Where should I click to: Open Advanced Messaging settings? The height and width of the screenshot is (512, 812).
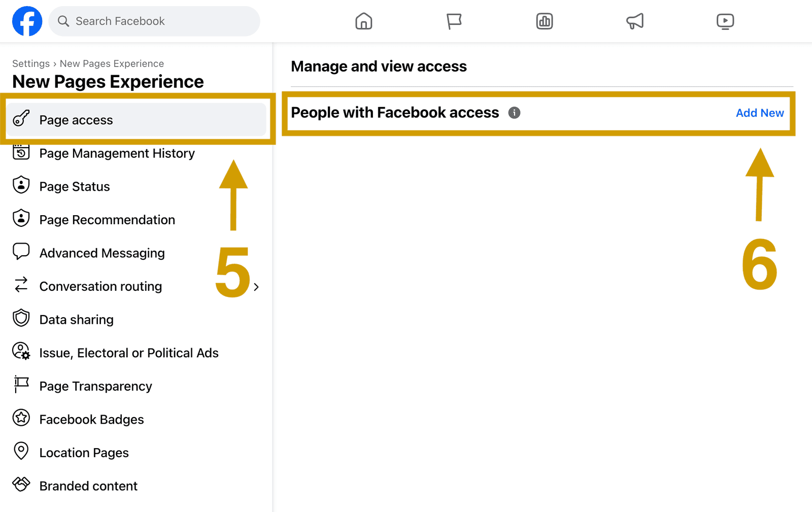click(x=102, y=253)
